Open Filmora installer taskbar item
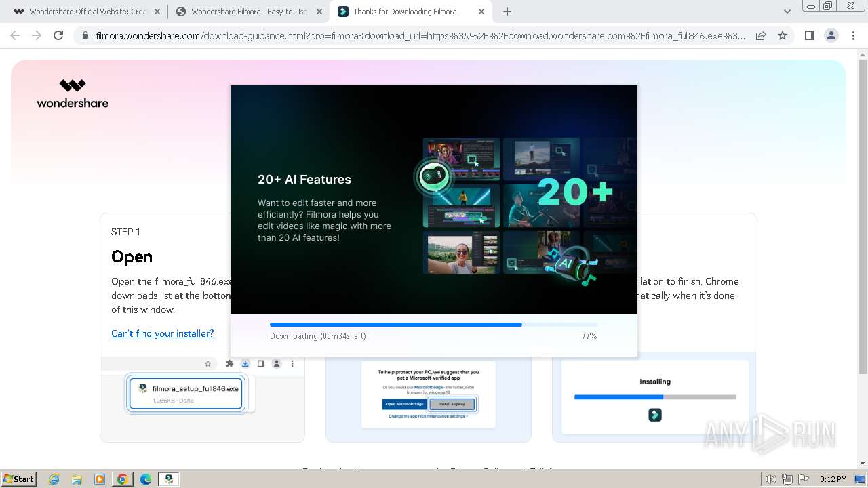The width and height of the screenshot is (868, 488). click(x=169, y=479)
